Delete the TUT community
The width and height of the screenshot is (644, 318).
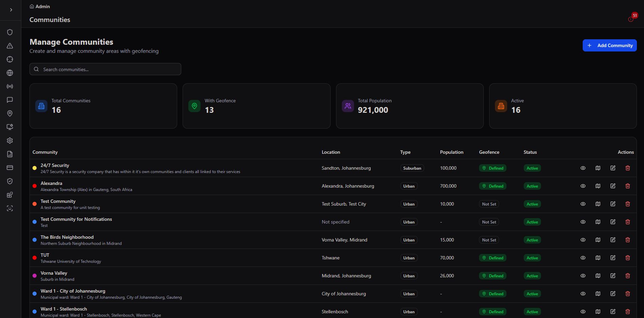pyautogui.click(x=628, y=258)
